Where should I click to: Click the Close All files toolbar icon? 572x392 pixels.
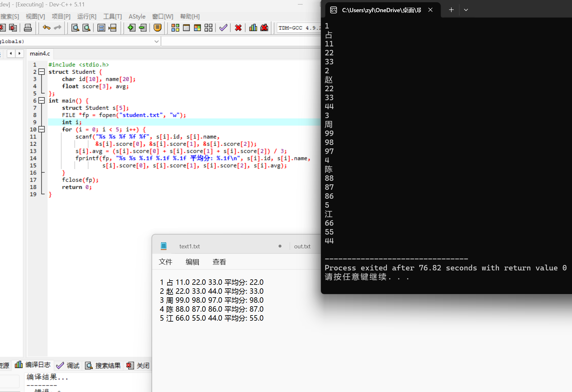[x=13, y=28]
